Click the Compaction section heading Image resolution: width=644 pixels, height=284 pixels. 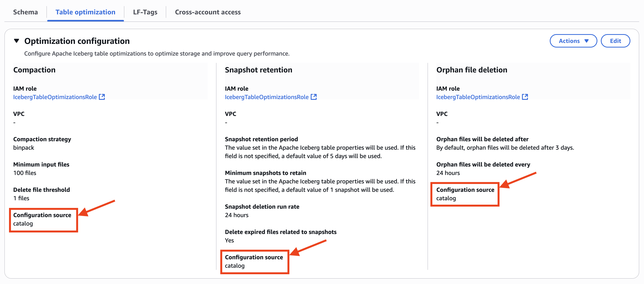click(x=34, y=70)
